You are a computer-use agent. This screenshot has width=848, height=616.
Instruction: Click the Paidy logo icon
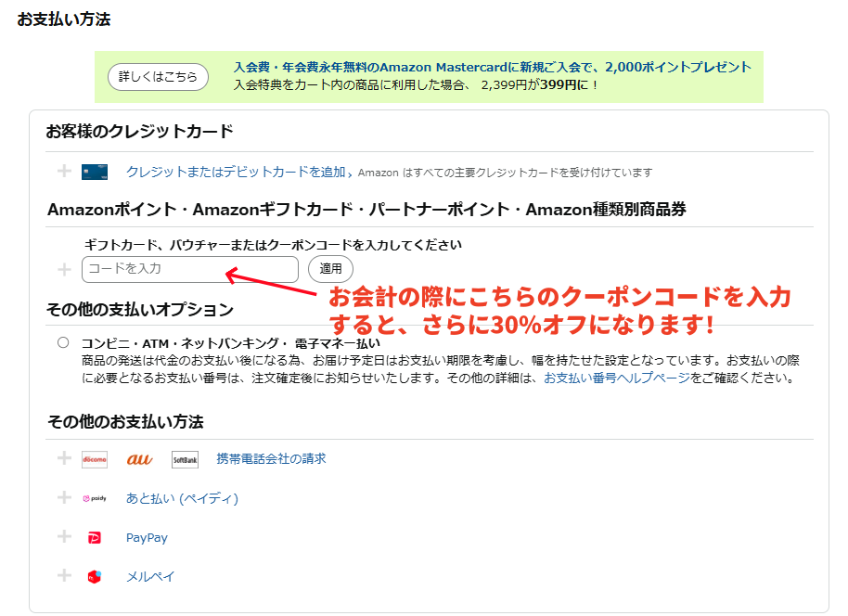(x=95, y=498)
